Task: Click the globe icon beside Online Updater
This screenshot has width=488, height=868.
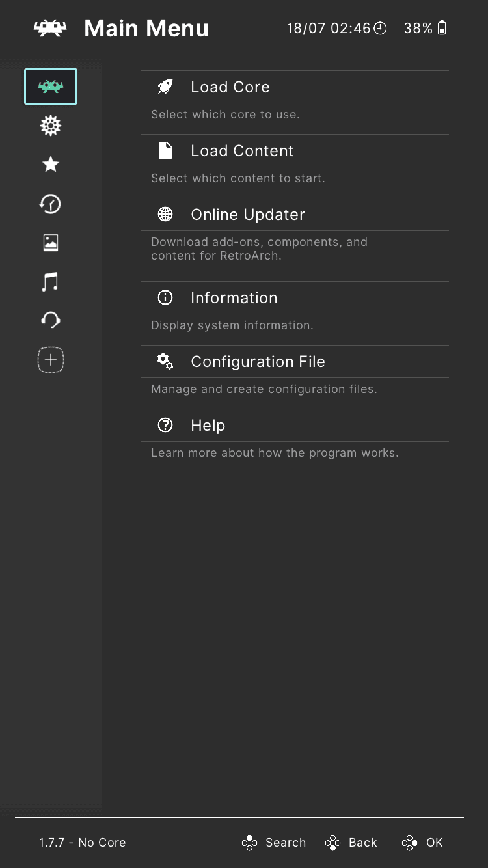Action: click(x=165, y=215)
